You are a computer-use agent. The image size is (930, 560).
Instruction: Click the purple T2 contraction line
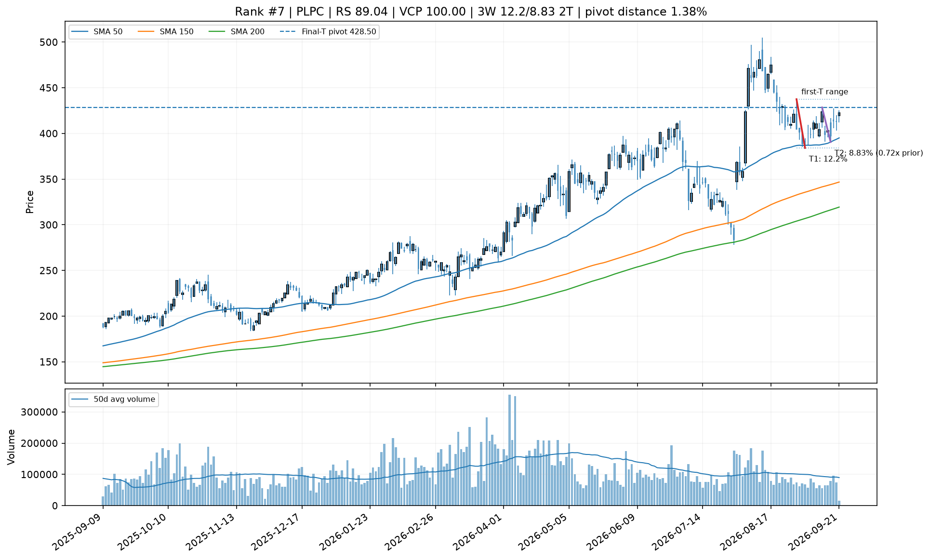pos(826,124)
